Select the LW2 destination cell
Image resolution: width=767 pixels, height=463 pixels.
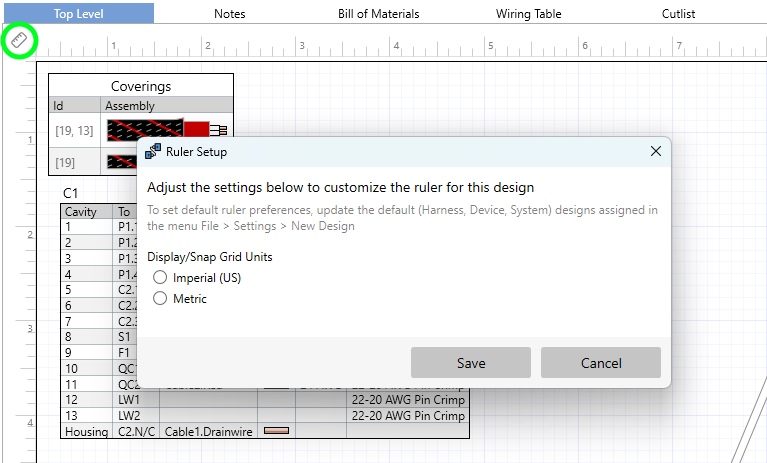click(136, 416)
